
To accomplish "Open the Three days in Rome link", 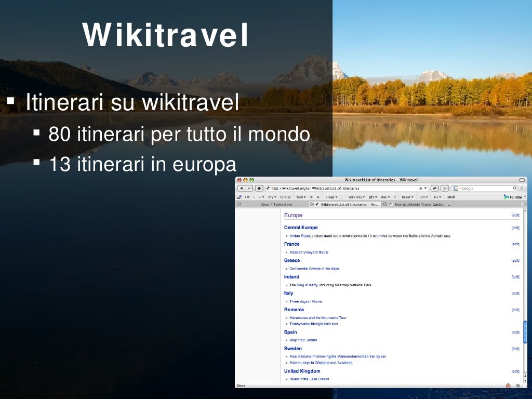I will point(305,301).
